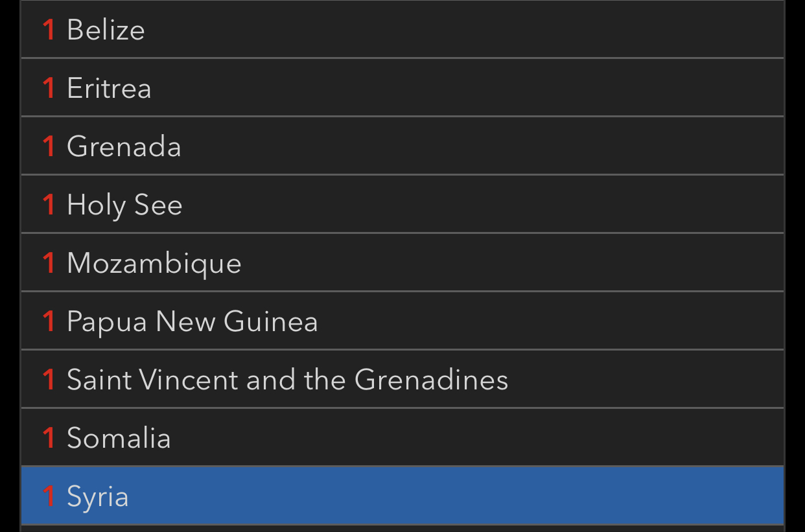Click the count beside Papua New Guinea
Viewport: 805px width, 532px height.
[x=49, y=321]
